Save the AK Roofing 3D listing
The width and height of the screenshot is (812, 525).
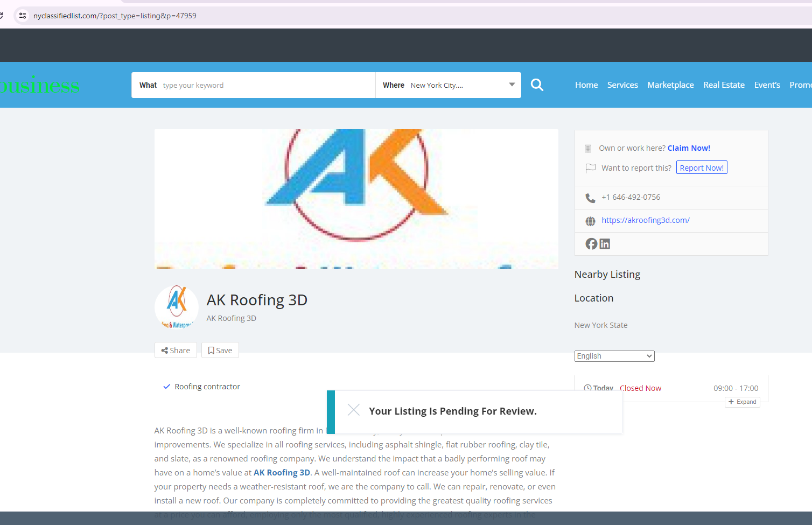point(220,350)
